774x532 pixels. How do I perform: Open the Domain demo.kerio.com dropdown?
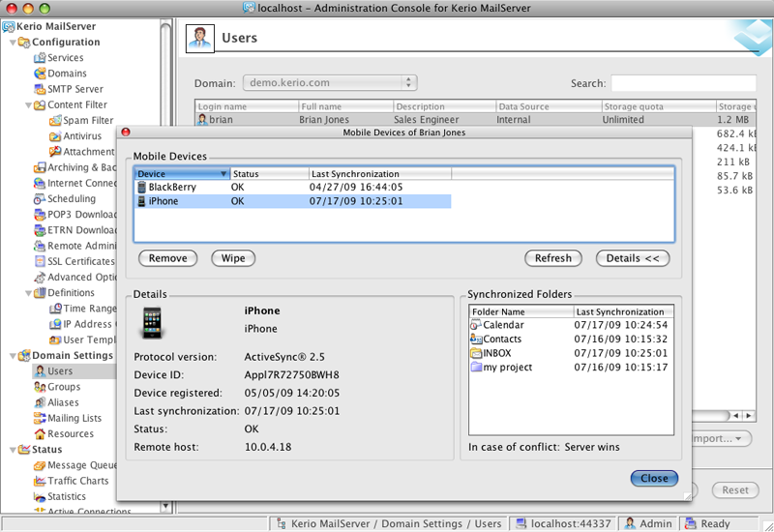click(x=330, y=83)
